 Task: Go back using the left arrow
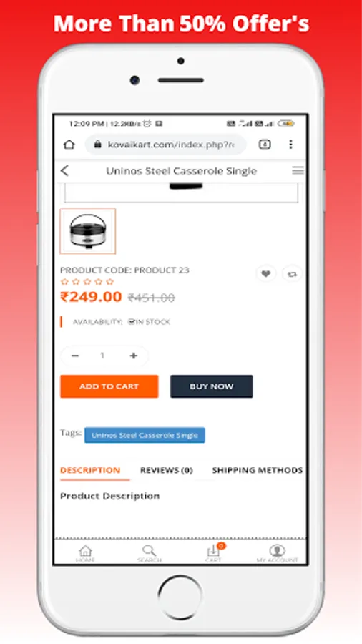point(64,171)
